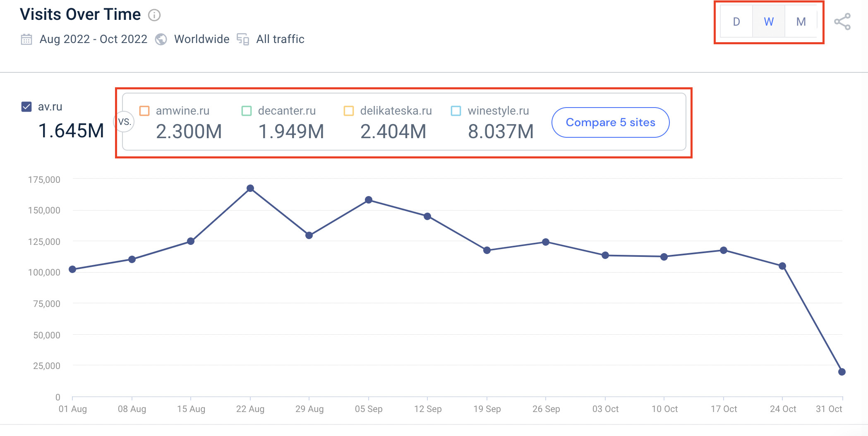Click the devices icon beside All traffic
Screen dimensions: 868x436
point(243,39)
